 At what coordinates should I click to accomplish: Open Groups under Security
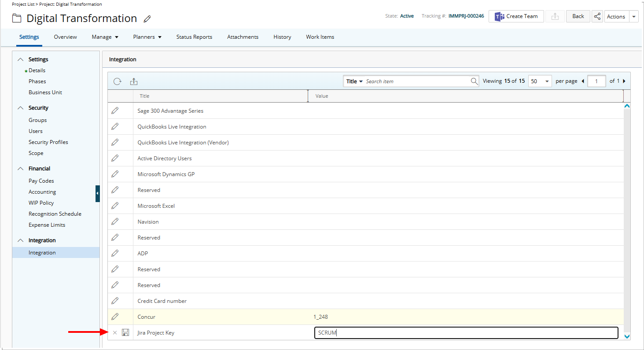[x=37, y=120]
